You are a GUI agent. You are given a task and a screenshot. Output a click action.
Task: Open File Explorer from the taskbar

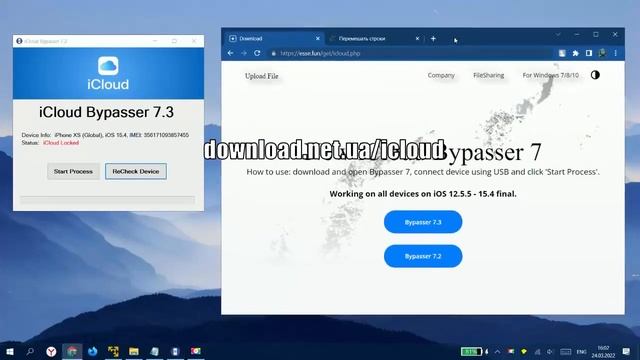(134, 351)
